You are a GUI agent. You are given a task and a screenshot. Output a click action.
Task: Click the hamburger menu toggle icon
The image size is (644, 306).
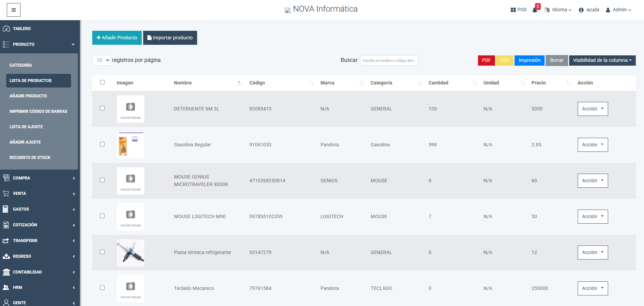tap(14, 10)
